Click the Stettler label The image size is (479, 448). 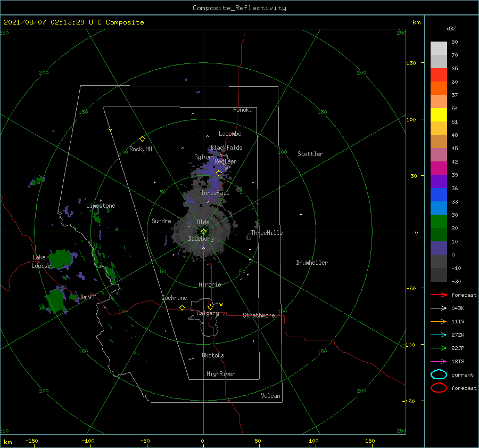click(x=310, y=154)
